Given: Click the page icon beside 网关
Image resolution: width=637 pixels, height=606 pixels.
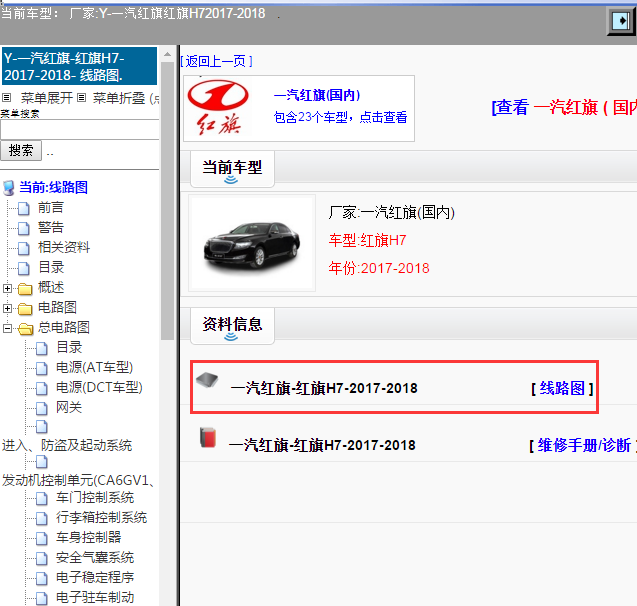Looking at the screenshot, I should (41, 408).
